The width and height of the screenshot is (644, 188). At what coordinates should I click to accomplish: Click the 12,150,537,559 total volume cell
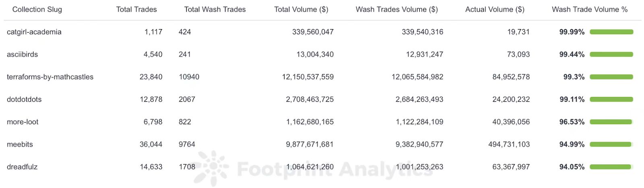tap(308, 77)
